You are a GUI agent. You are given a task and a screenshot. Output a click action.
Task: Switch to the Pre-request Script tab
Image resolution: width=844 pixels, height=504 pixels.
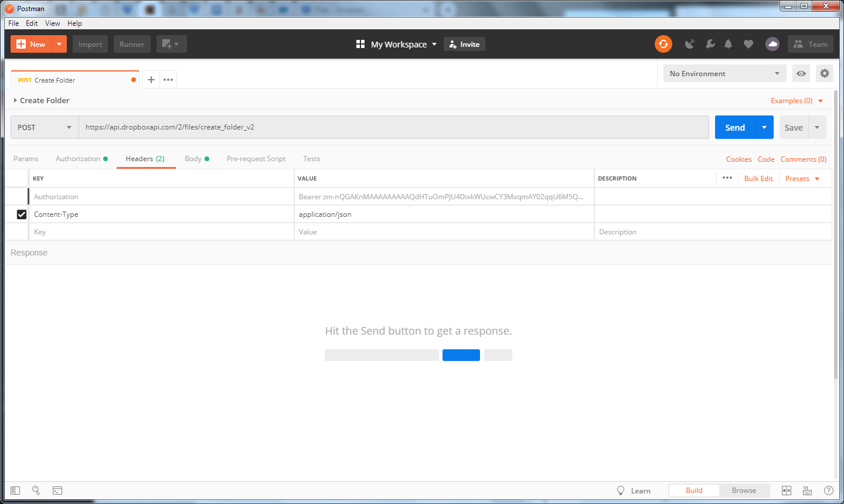tap(256, 159)
